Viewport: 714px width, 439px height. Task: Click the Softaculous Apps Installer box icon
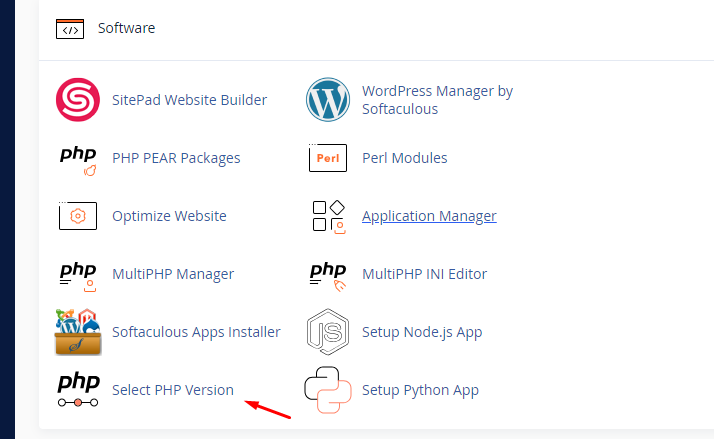click(x=78, y=332)
